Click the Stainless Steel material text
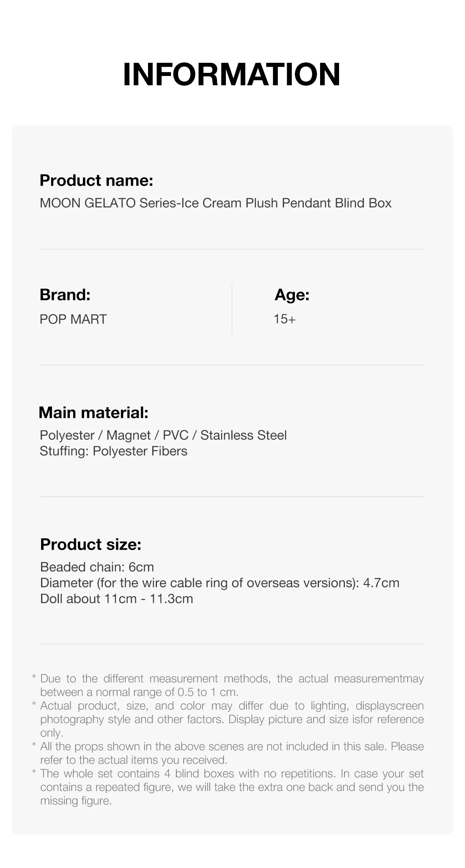The image size is (465, 868). (x=243, y=435)
